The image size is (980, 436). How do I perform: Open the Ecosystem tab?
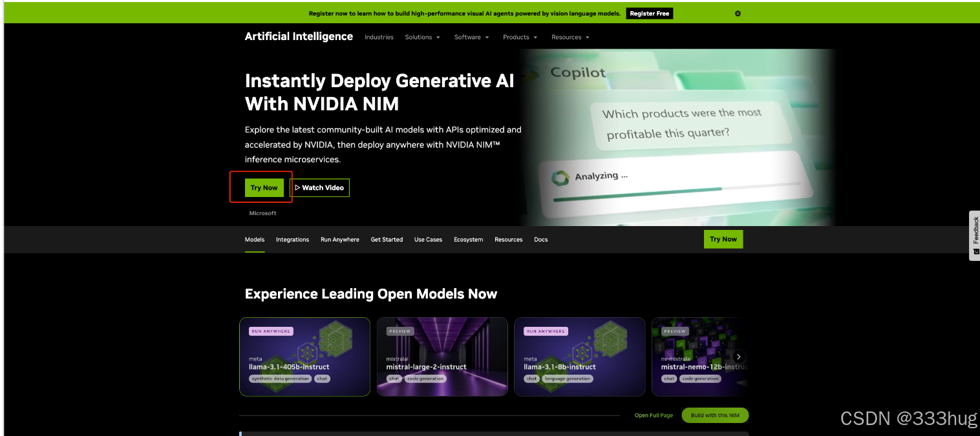pyautogui.click(x=469, y=240)
